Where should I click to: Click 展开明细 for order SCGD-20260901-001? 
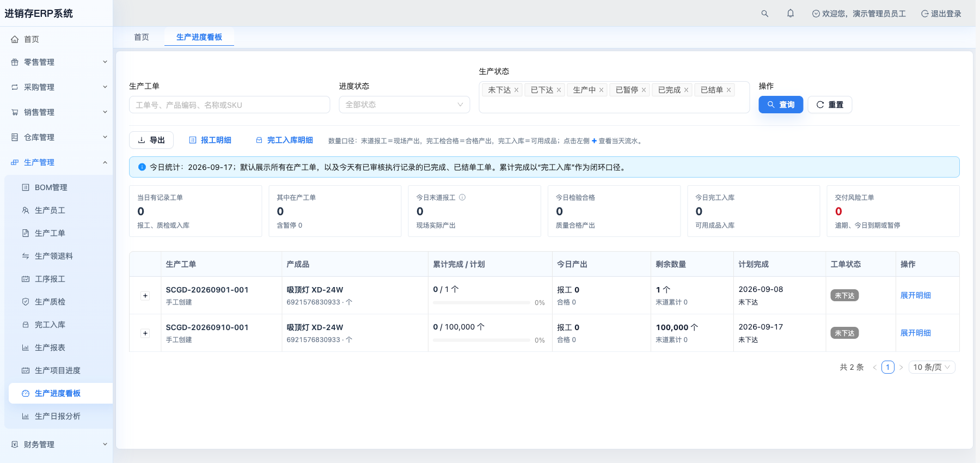tap(916, 295)
